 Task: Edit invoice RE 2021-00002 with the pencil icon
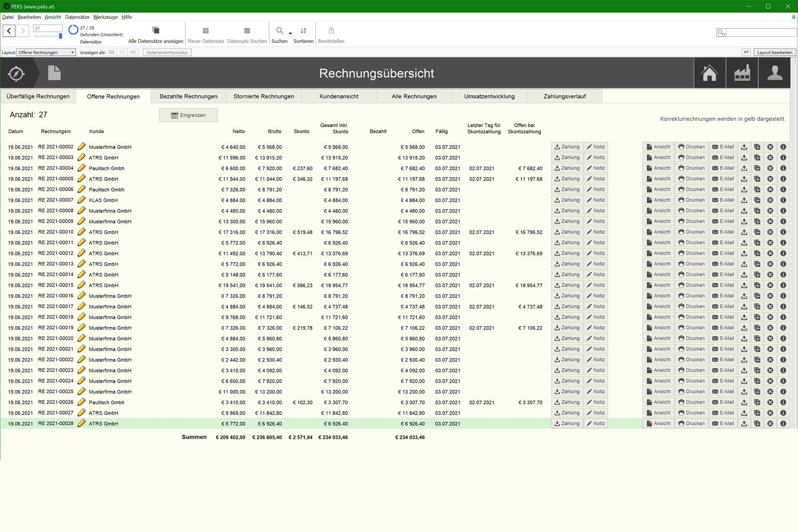82,147
